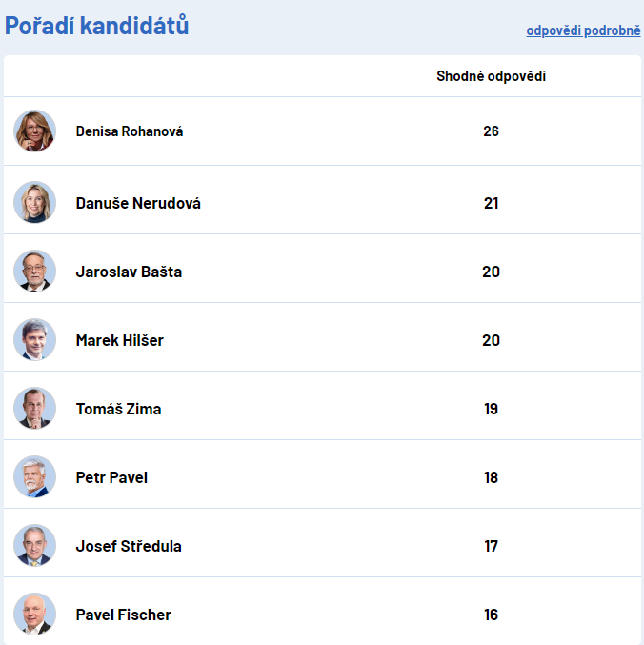644x645 pixels.
Task: Click Jaroslav Bašta's avatar photo
Action: (x=34, y=272)
